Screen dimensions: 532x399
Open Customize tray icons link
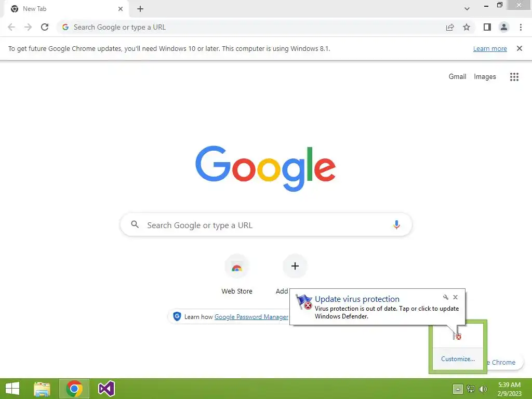[458, 359]
